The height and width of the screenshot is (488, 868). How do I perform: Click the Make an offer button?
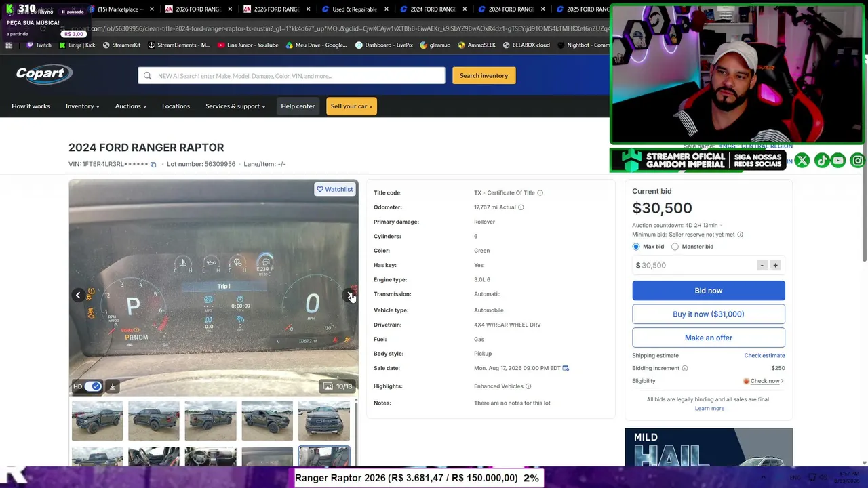709,338
